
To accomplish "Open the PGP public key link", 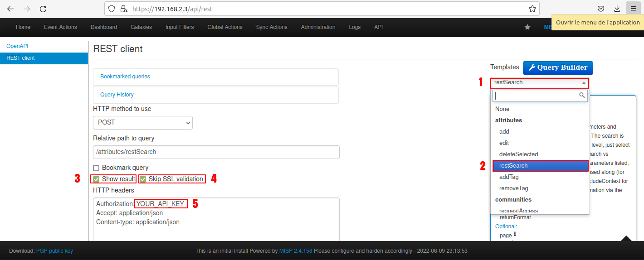I will pyautogui.click(x=54, y=251).
